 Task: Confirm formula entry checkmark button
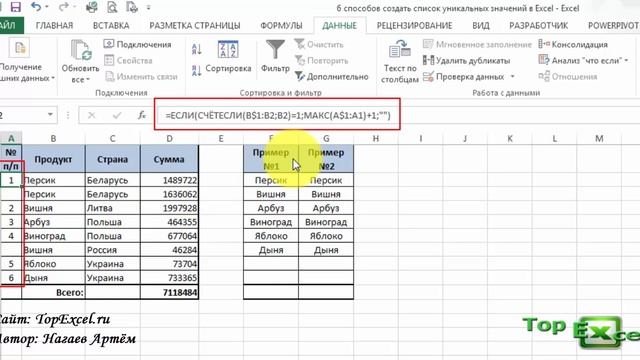pos(117,116)
